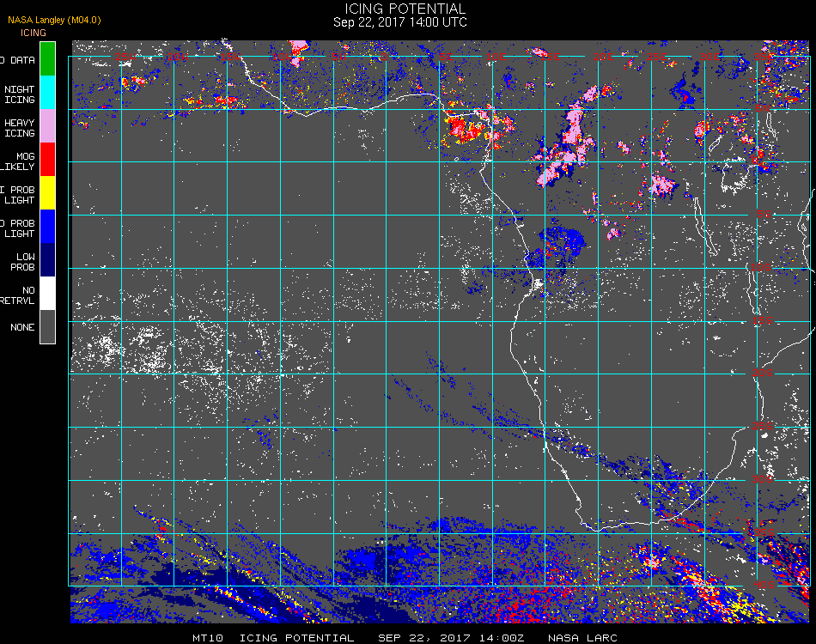Click the 'NASA Langley (M04.0)' label
The height and width of the screenshot is (644, 816).
(x=54, y=20)
